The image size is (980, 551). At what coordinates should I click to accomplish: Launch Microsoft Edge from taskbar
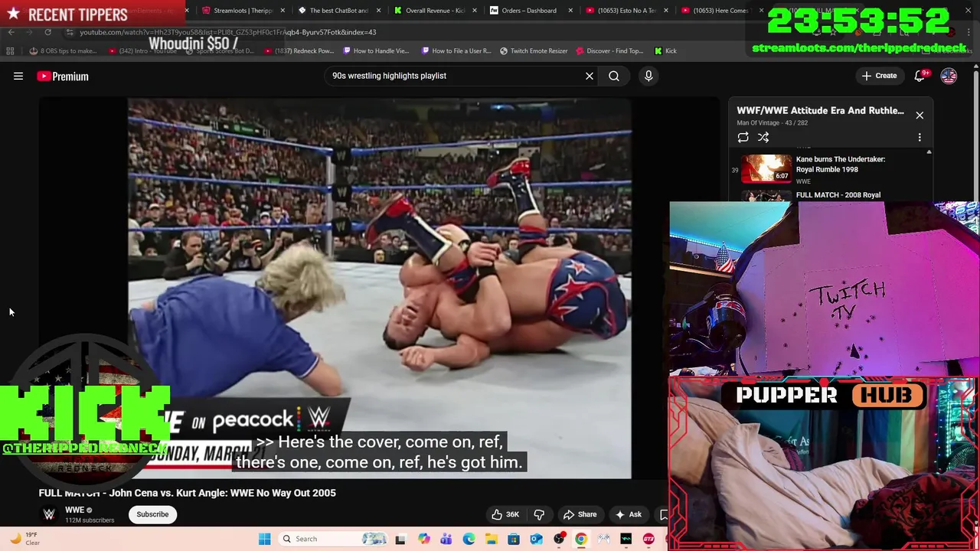(469, 539)
